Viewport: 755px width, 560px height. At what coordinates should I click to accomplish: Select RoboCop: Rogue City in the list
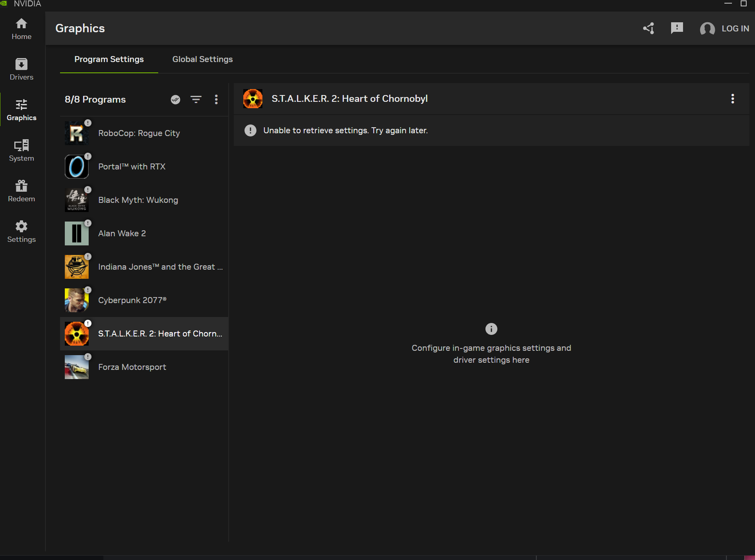pos(144,133)
